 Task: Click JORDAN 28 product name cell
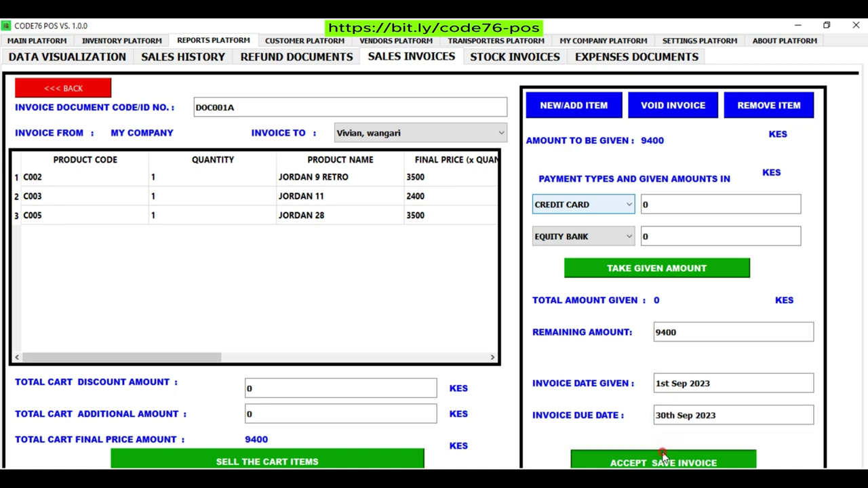(340, 215)
